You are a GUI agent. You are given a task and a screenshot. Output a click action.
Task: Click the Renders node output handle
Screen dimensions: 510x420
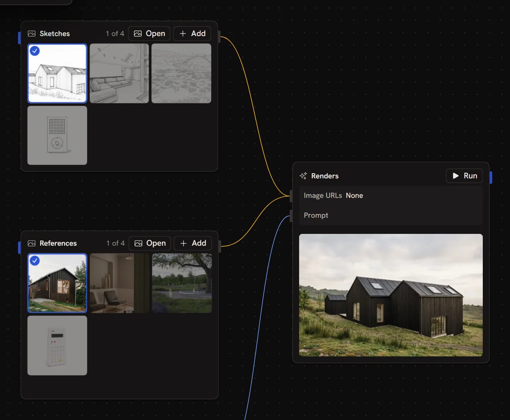(x=491, y=177)
